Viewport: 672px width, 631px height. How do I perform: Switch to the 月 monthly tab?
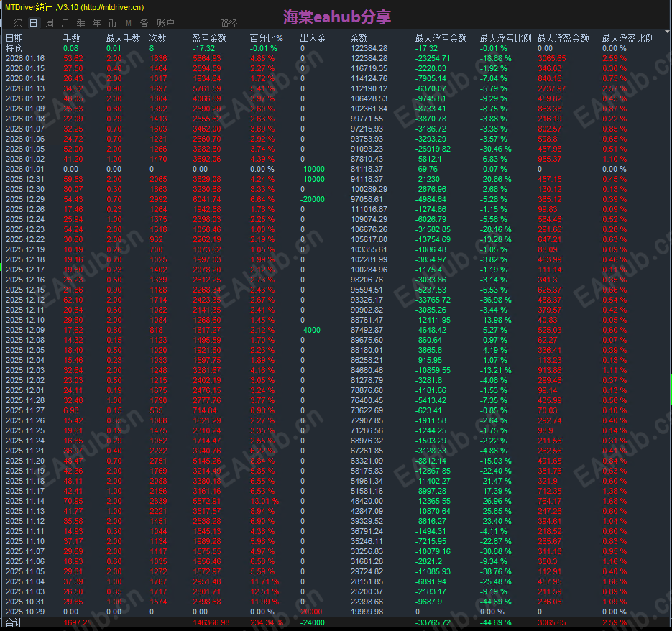tap(65, 23)
